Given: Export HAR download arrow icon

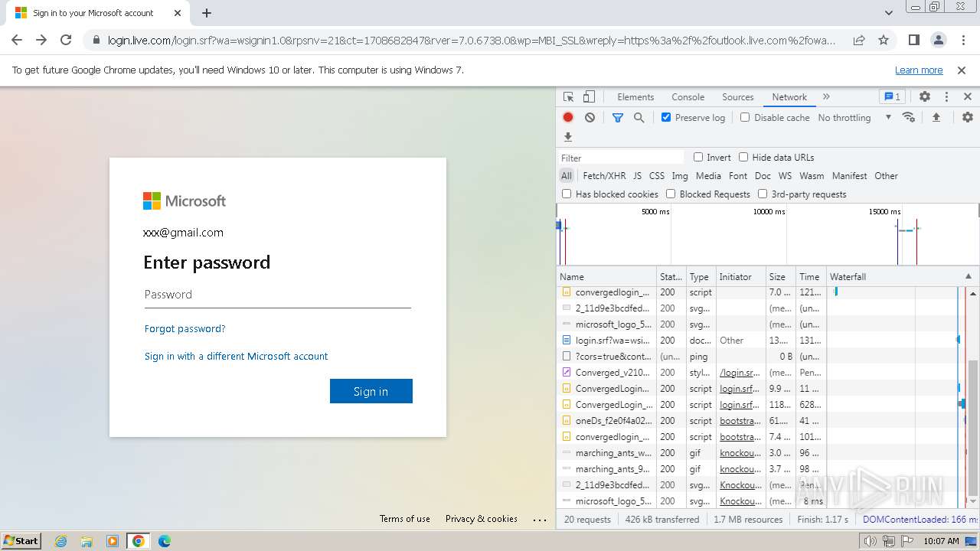Looking at the screenshot, I should [568, 137].
